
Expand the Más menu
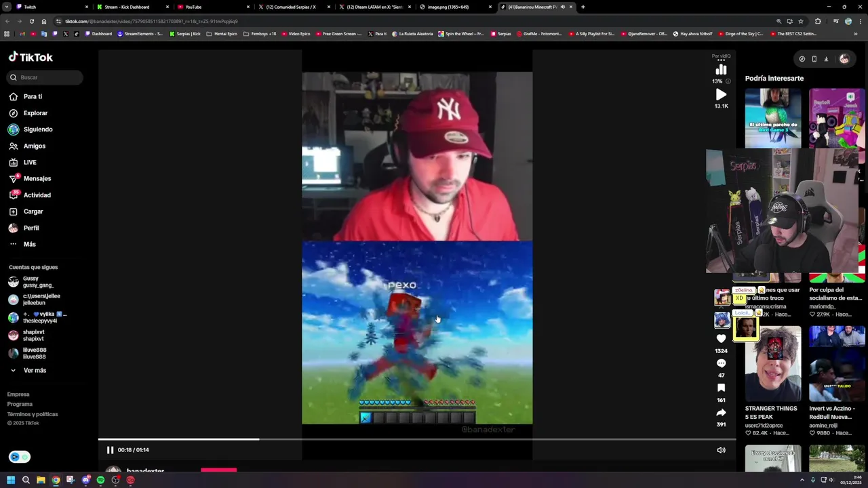click(x=29, y=244)
